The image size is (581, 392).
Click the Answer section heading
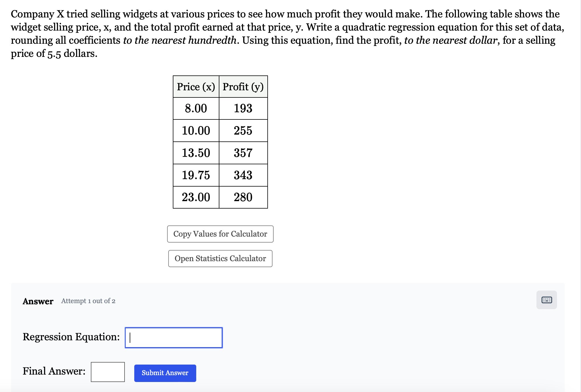click(x=38, y=301)
